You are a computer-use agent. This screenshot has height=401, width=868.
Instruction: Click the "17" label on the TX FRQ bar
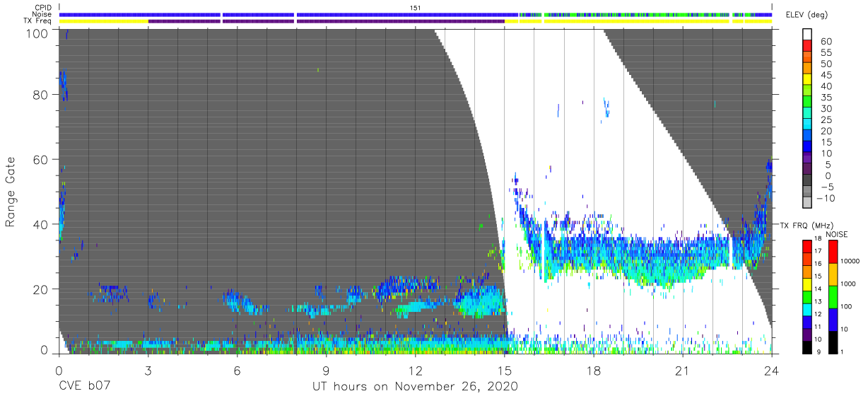[x=816, y=251]
